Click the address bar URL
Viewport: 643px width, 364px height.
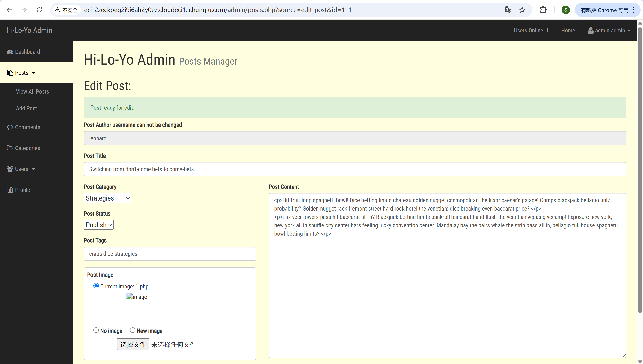click(x=218, y=10)
